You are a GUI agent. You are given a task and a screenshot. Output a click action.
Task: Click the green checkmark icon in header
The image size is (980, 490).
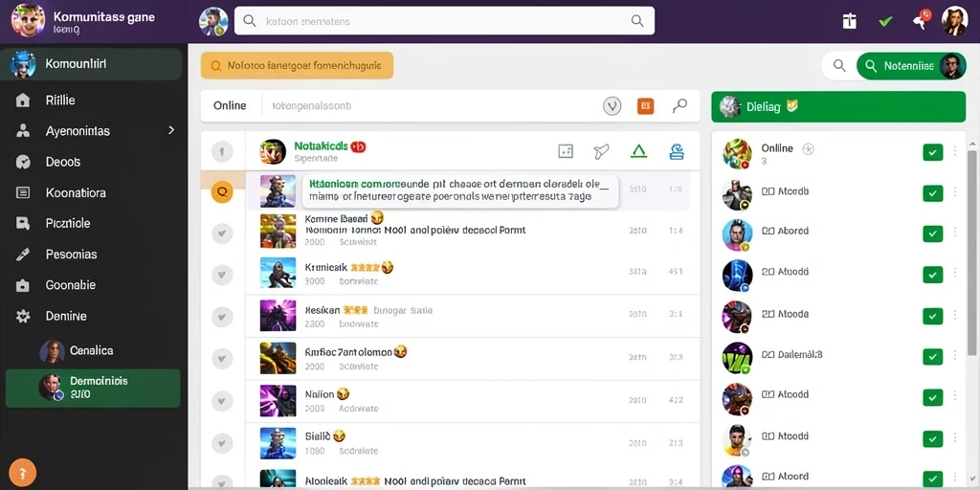point(885,21)
